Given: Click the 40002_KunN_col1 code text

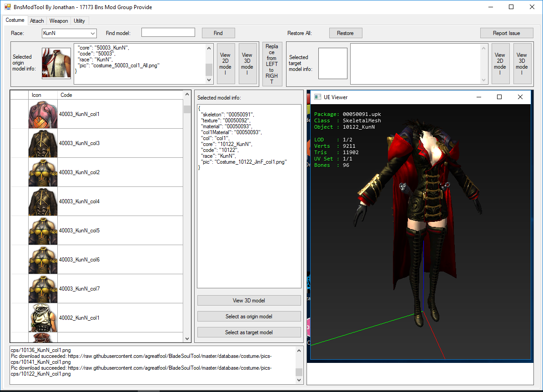Looking at the screenshot, I should point(79,318).
